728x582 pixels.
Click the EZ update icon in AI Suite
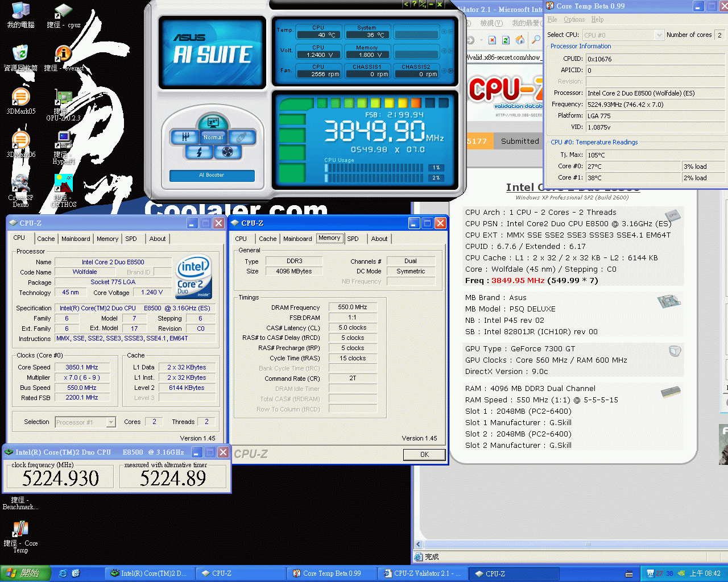241,137
